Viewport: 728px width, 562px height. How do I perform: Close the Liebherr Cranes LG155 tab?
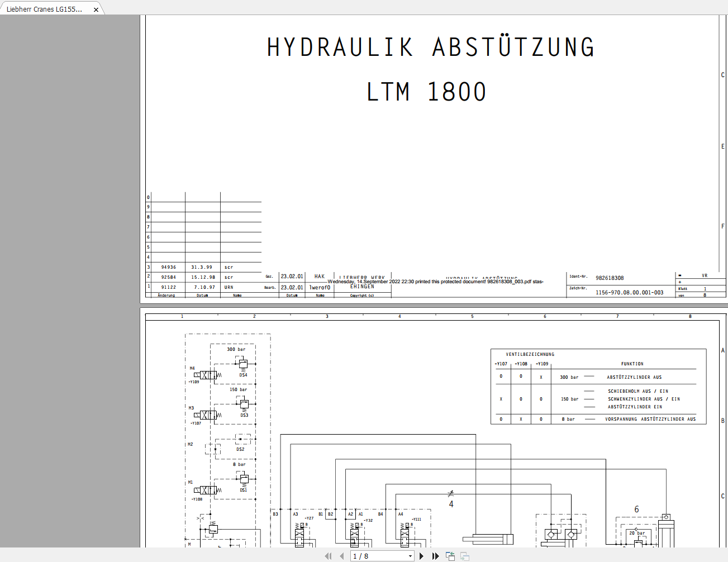[96, 8]
